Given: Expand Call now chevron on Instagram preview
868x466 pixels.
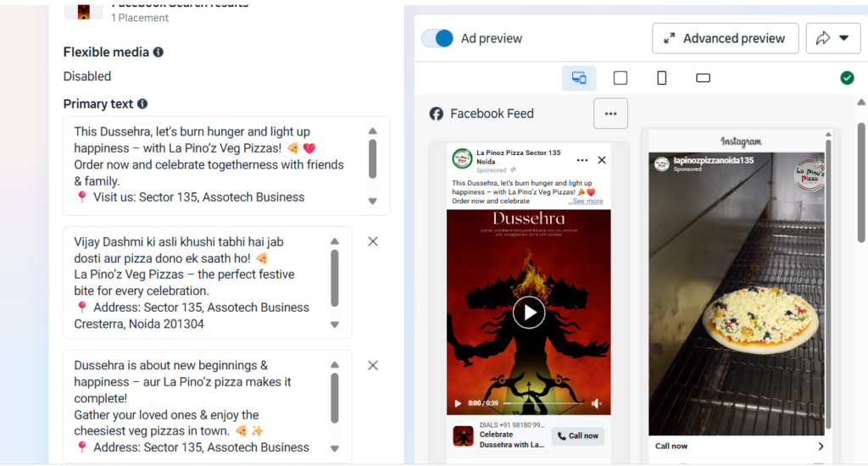Looking at the screenshot, I should pyautogui.click(x=820, y=447).
